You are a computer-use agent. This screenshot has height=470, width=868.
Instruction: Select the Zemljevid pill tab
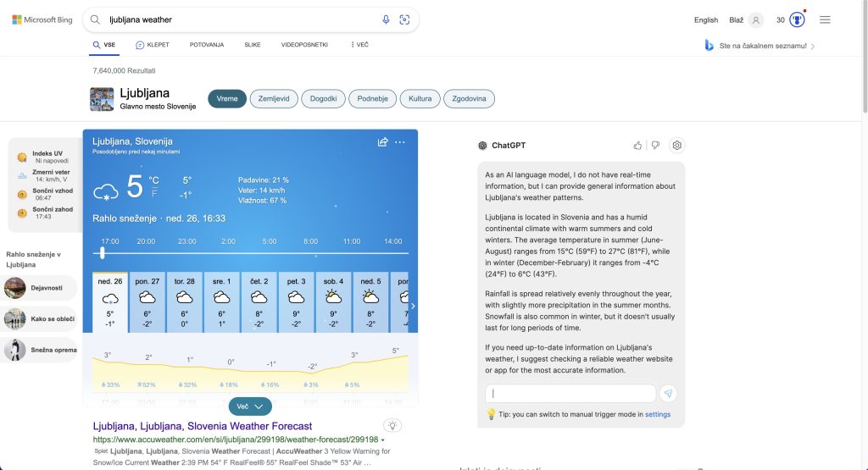(274, 99)
